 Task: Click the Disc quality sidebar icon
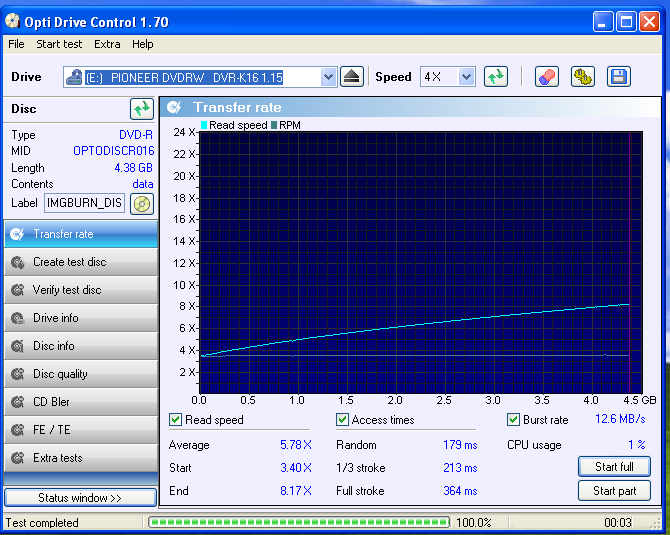coord(18,374)
